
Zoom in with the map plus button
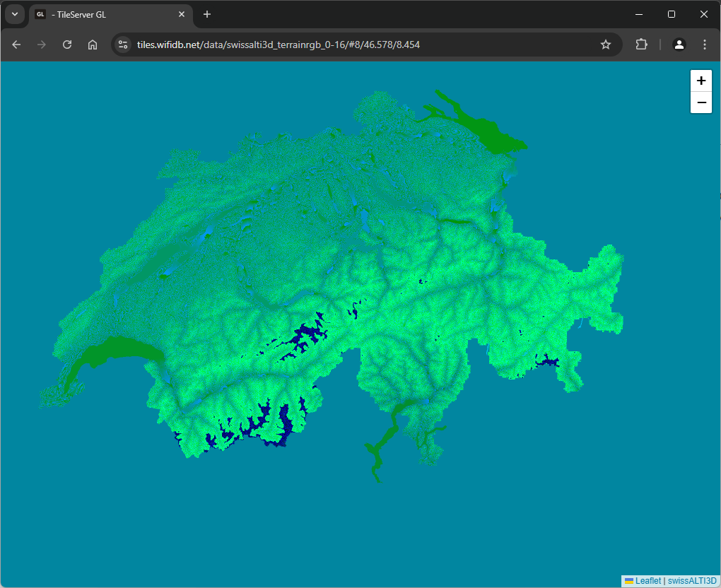point(701,81)
